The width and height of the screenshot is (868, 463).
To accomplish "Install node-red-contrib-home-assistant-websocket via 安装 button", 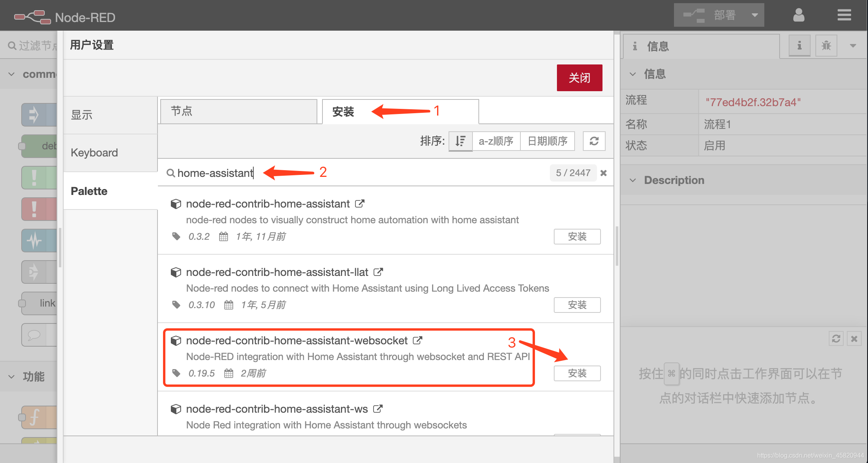I will coord(577,373).
